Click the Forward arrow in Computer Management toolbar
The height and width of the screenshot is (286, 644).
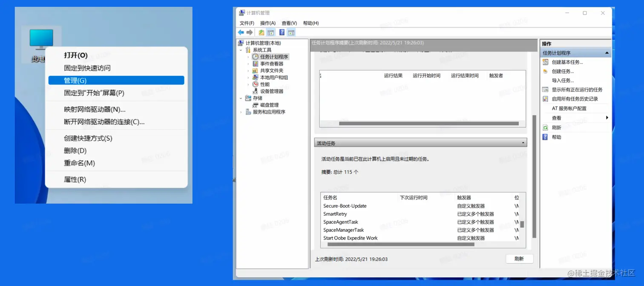(x=250, y=32)
